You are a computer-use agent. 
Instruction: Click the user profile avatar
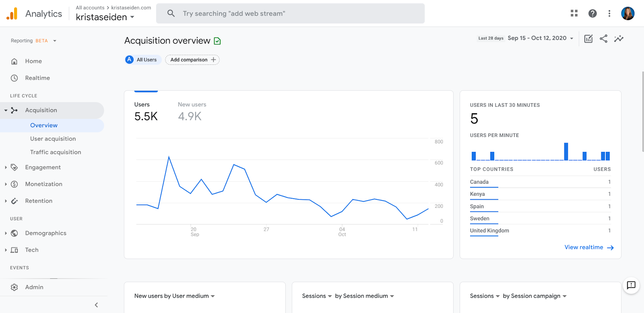coord(627,13)
